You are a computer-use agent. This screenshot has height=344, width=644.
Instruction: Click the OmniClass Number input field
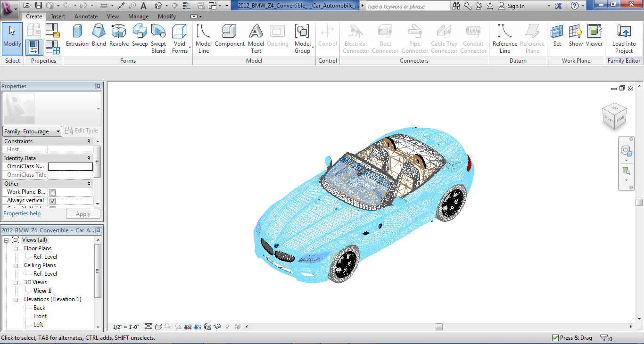pyautogui.click(x=70, y=167)
